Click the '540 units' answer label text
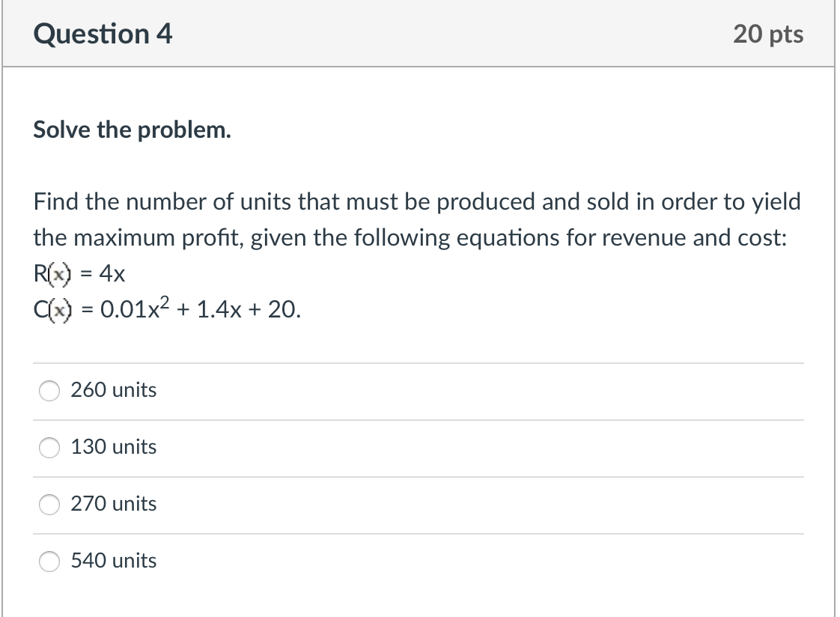Viewport: 840px width, 617px height. coord(114,560)
